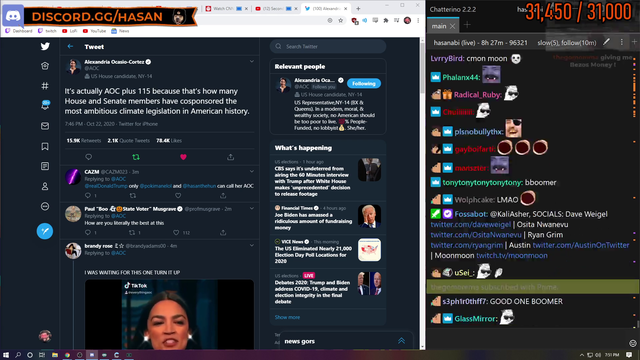This screenshot has width=640, height=360.
Task: Open YouTube bookmark in bookmarks bar
Action: (94, 31)
